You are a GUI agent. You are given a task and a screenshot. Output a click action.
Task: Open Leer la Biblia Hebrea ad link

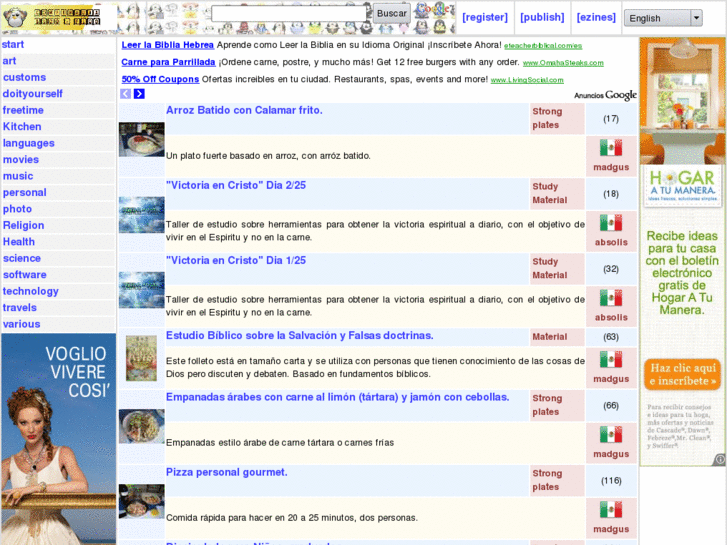click(x=167, y=45)
